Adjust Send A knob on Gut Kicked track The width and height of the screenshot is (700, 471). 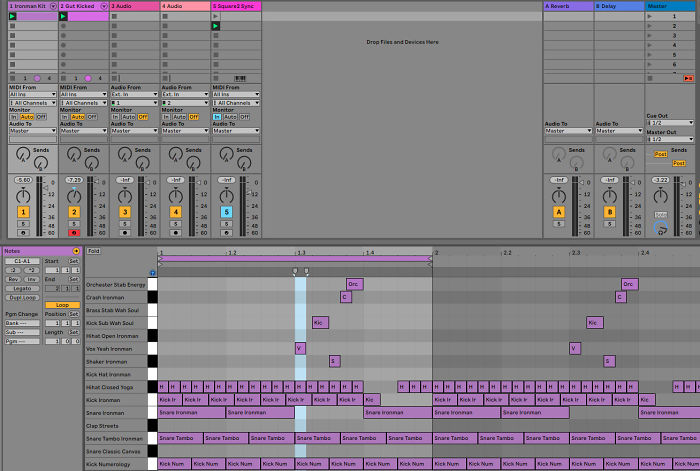(x=74, y=154)
